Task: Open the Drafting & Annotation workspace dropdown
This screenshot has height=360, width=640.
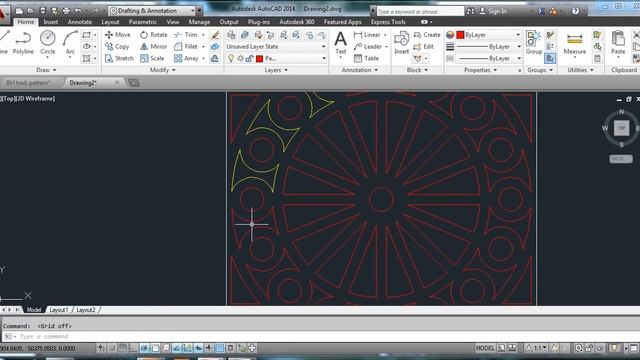Action: coord(153,11)
